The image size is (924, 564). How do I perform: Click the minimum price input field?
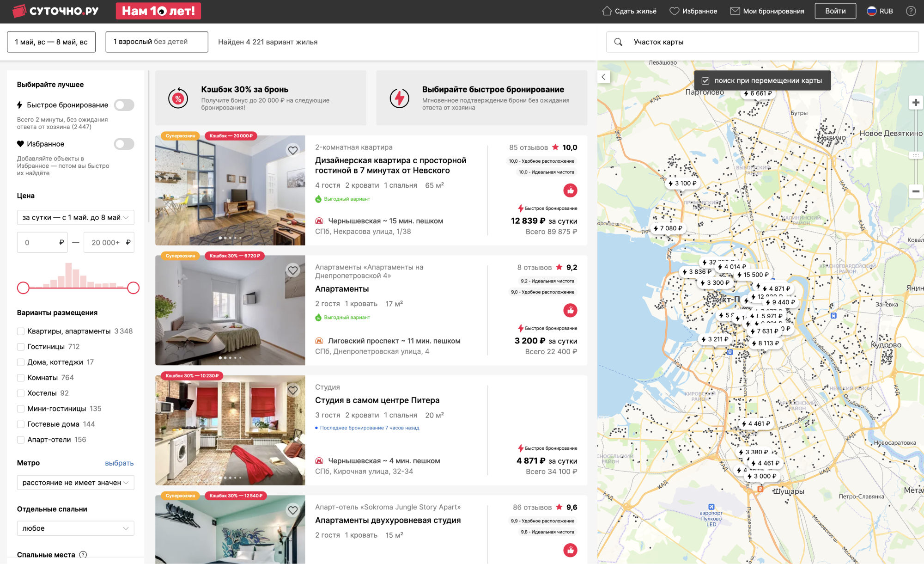pyautogui.click(x=43, y=243)
